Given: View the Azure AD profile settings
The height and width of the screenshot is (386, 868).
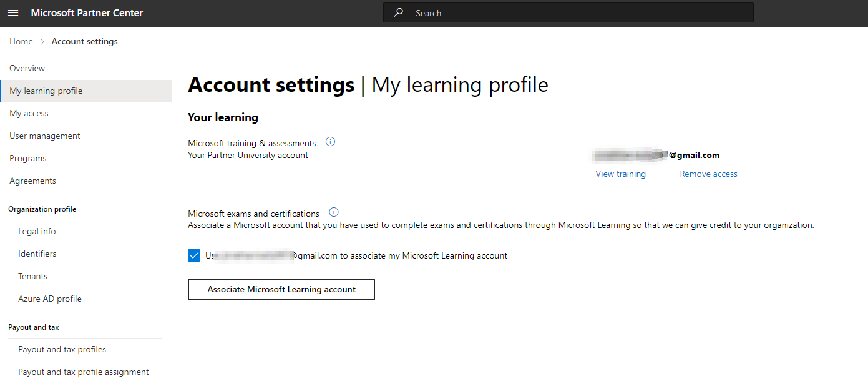Looking at the screenshot, I should point(50,299).
